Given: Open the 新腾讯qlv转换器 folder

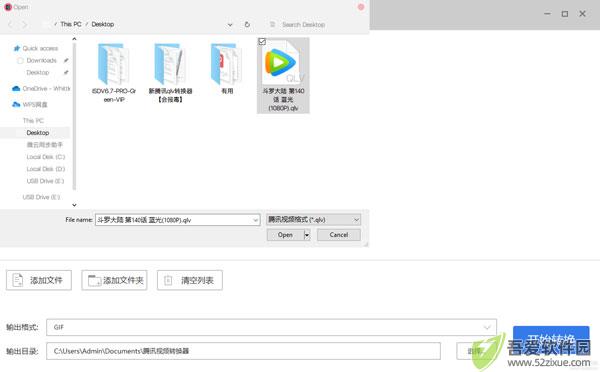Looking at the screenshot, I should pos(170,73).
